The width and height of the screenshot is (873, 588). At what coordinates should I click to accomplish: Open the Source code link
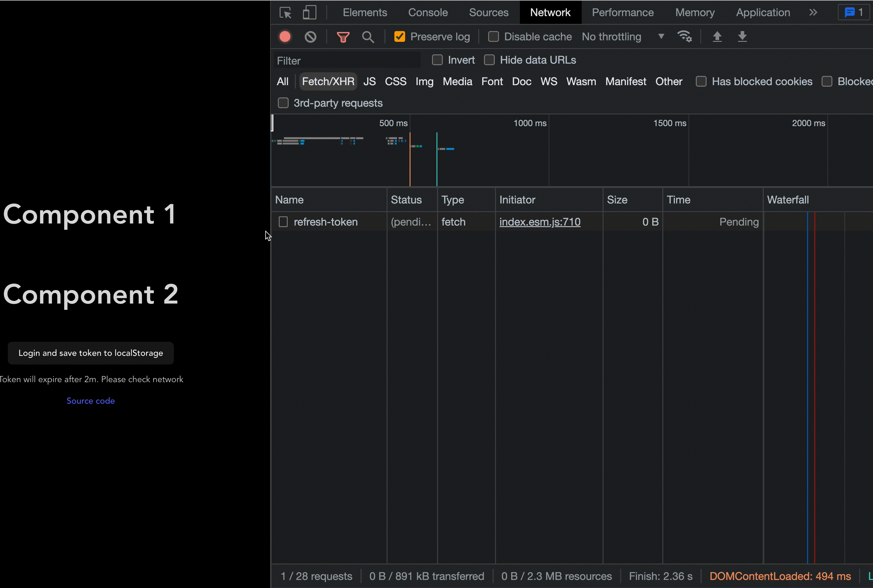tap(91, 401)
